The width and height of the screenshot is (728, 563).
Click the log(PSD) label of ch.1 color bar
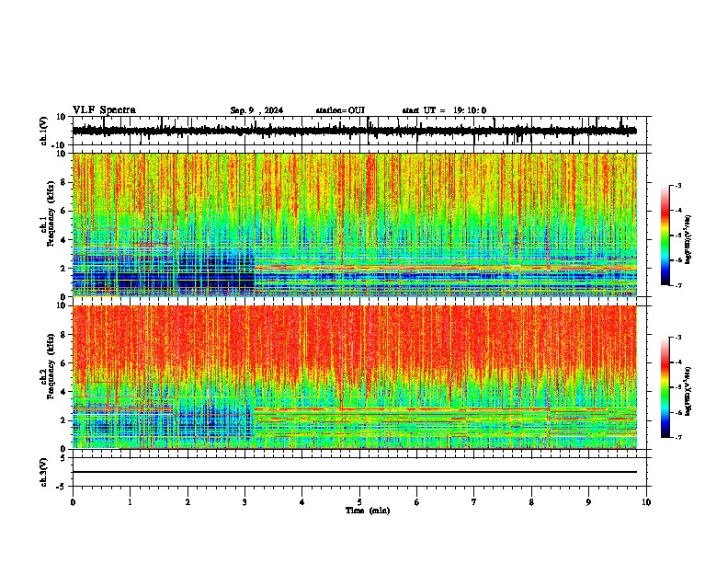pyautogui.click(x=688, y=239)
